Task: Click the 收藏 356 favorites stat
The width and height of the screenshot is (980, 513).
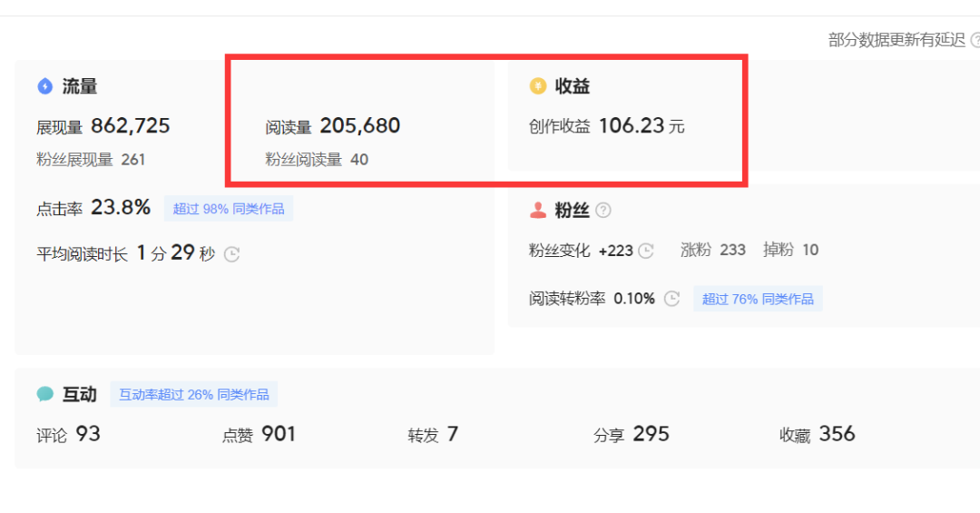Action: click(836, 434)
